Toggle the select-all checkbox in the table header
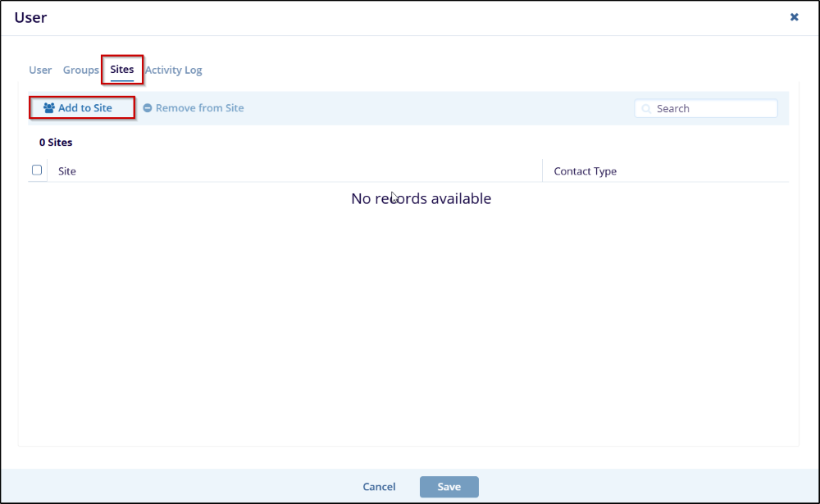The width and height of the screenshot is (820, 504). tap(37, 170)
